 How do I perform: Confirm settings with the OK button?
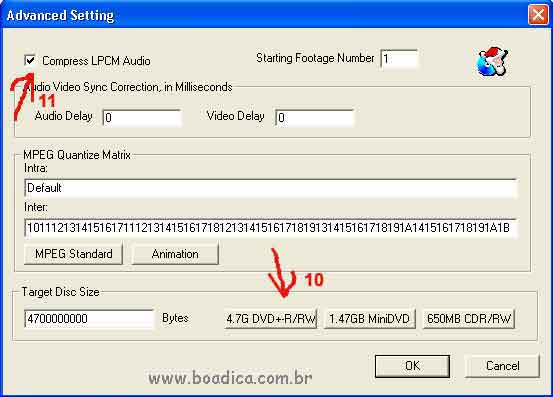point(412,366)
